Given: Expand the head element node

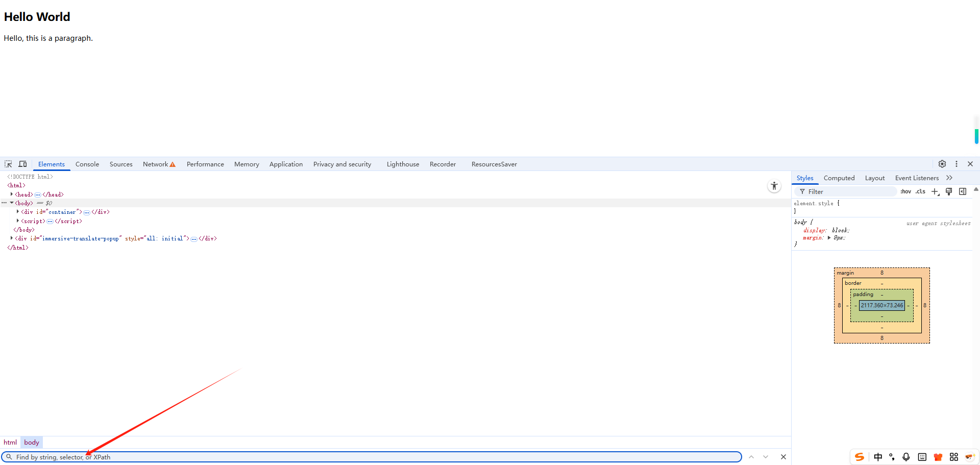Looking at the screenshot, I should (x=12, y=194).
